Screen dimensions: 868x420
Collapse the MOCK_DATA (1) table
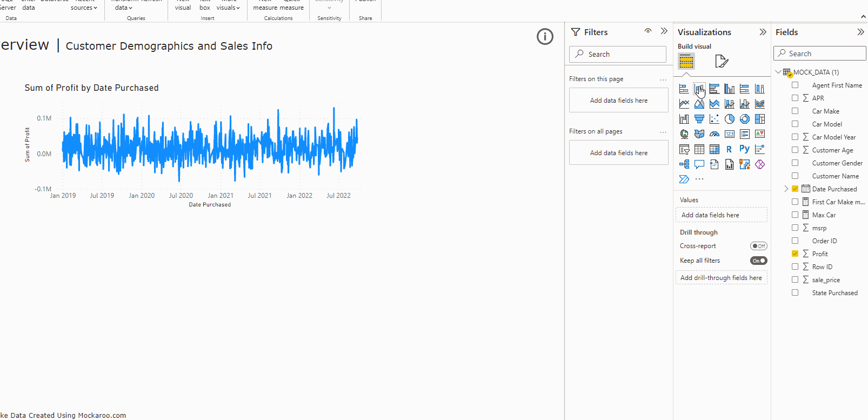point(778,72)
